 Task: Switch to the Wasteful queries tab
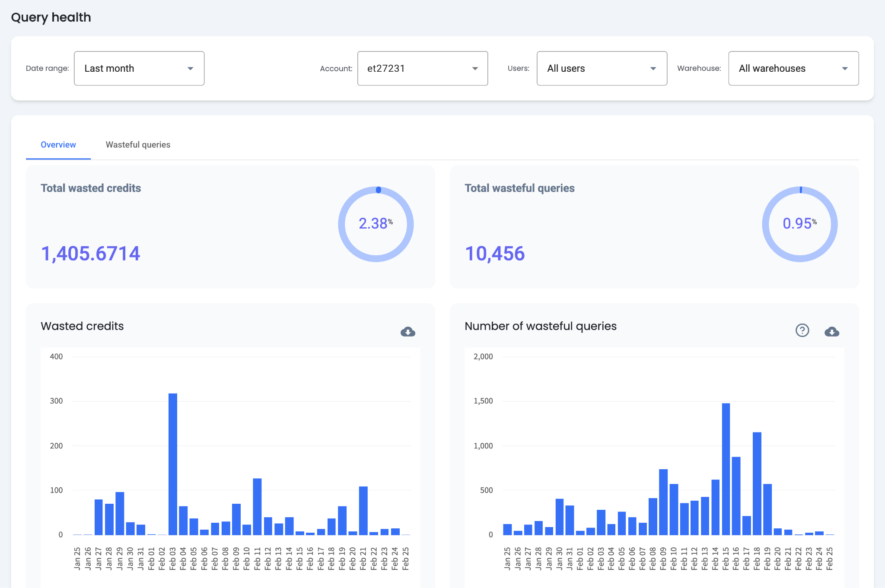click(138, 145)
